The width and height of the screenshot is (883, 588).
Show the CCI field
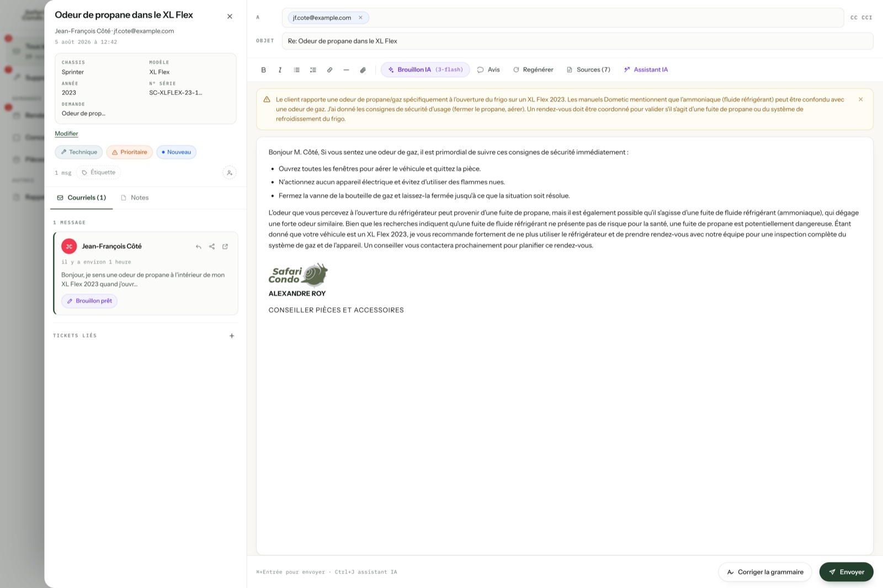(x=867, y=18)
